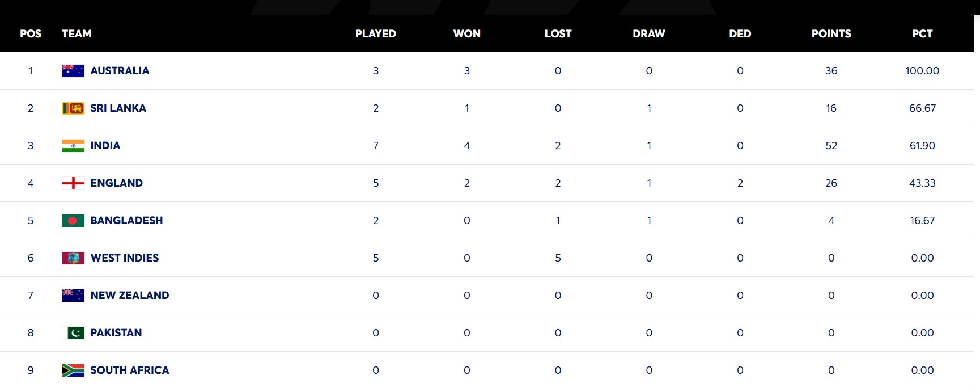The width and height of the screenshot is (980, 392).
Task: Click the West Indies flag icon
Action: [x=73, y=258]
